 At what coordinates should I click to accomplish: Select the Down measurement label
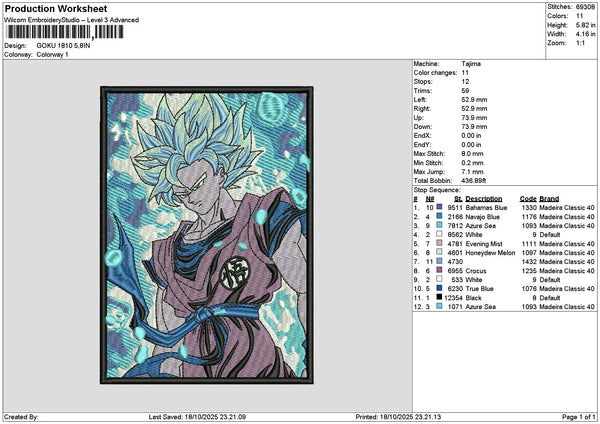[x=423, y=127]
